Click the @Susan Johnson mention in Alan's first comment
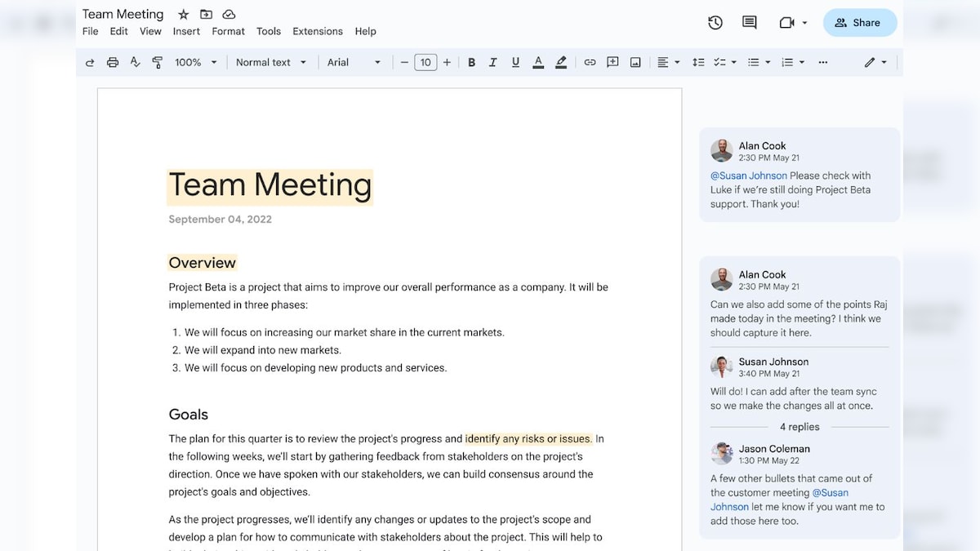 (749, 176)
